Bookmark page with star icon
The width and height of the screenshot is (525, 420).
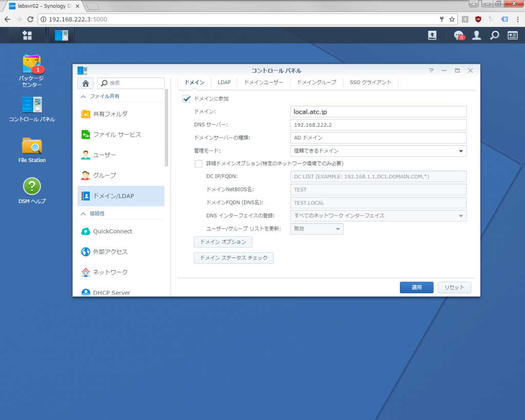[452, 19]
